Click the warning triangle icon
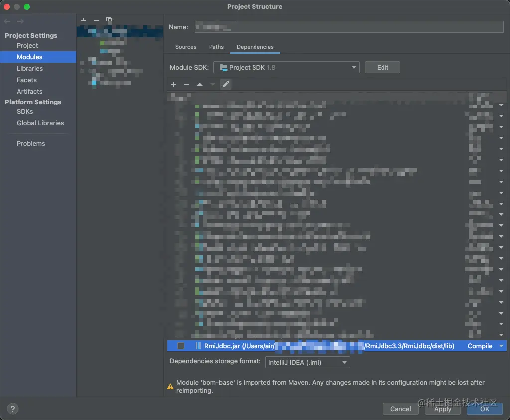The width and height of the screenshot is (510, 420). pyautogui.click(x=170, y=387)
